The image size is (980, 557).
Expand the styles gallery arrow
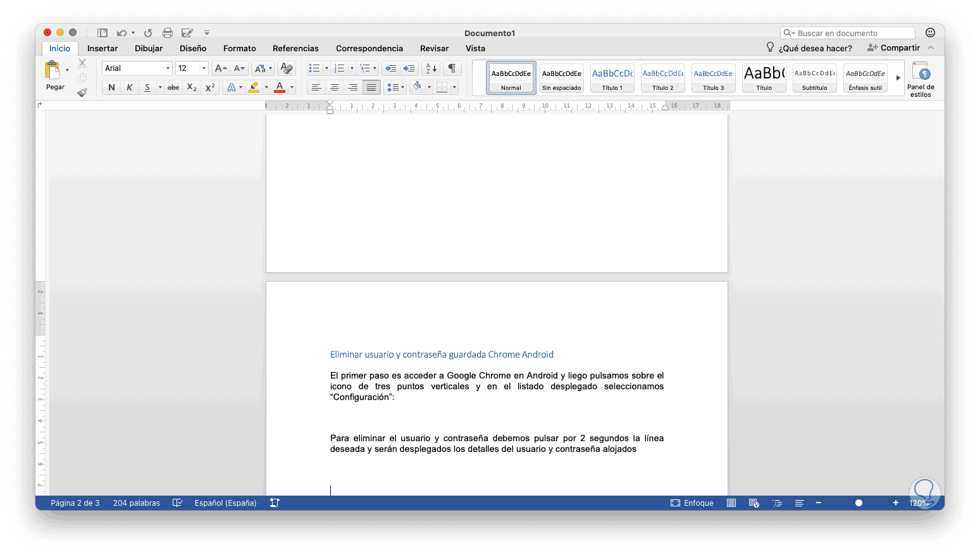pyautogui.click(x=898, y=78)
